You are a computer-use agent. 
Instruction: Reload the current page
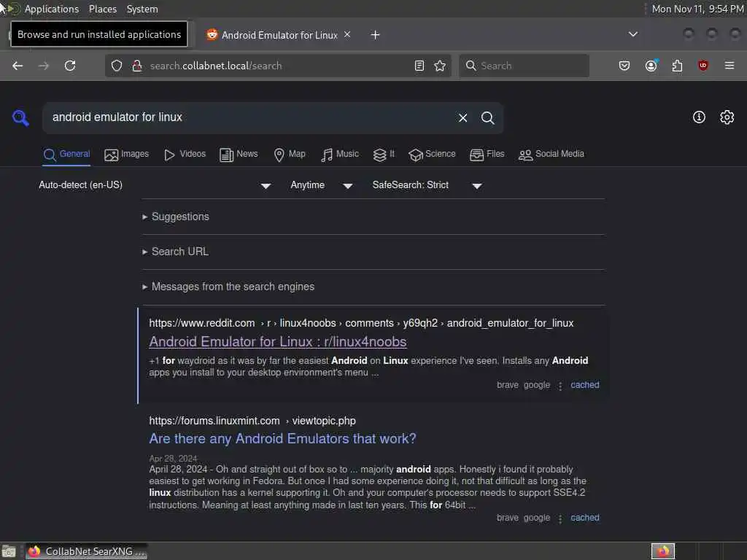pos(70,66)
